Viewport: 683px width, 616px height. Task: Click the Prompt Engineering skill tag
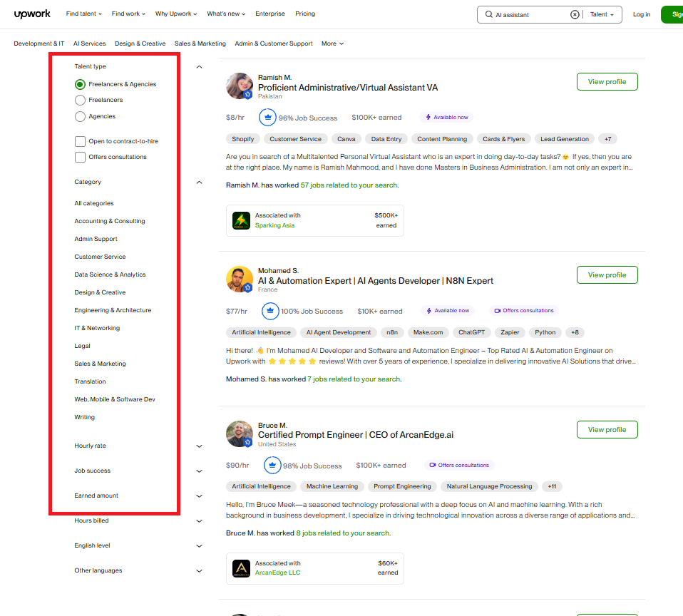(x=402, y=486)
